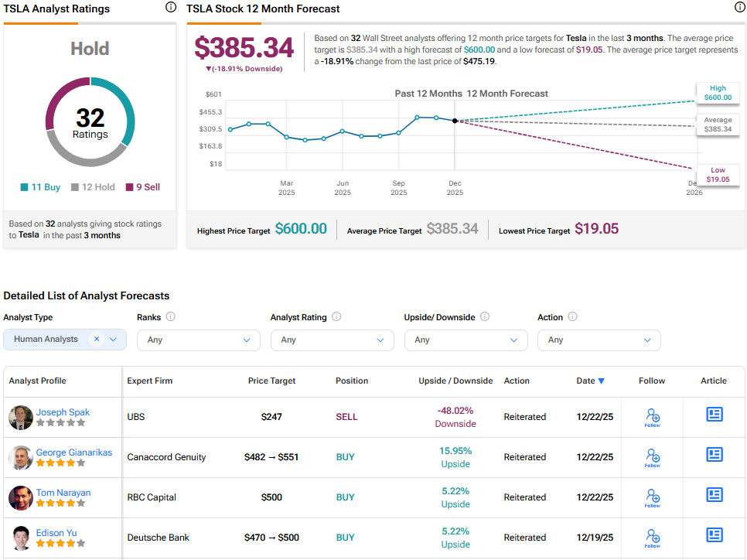Open article for Edison Yu's rating
This screenshot has width=747, height=560.
[x=714, y=535]
